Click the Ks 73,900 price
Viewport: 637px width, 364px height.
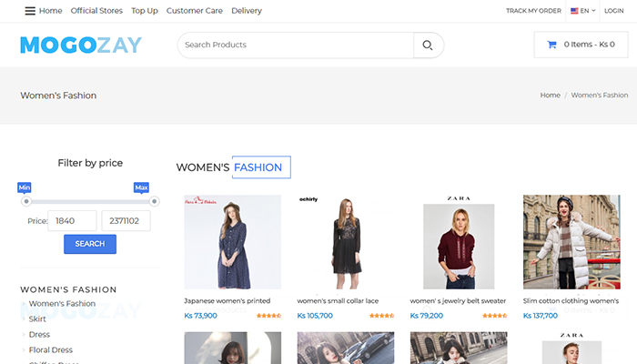point(201,316)
